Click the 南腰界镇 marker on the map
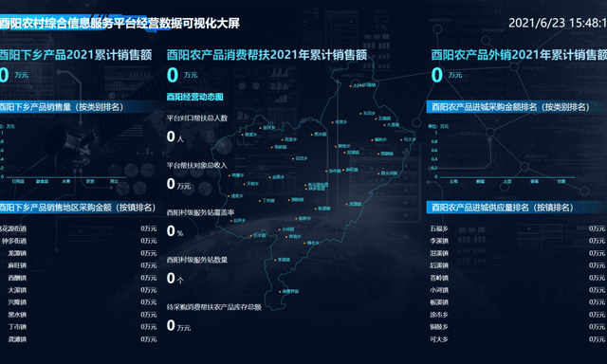 [x=288, y=292]
